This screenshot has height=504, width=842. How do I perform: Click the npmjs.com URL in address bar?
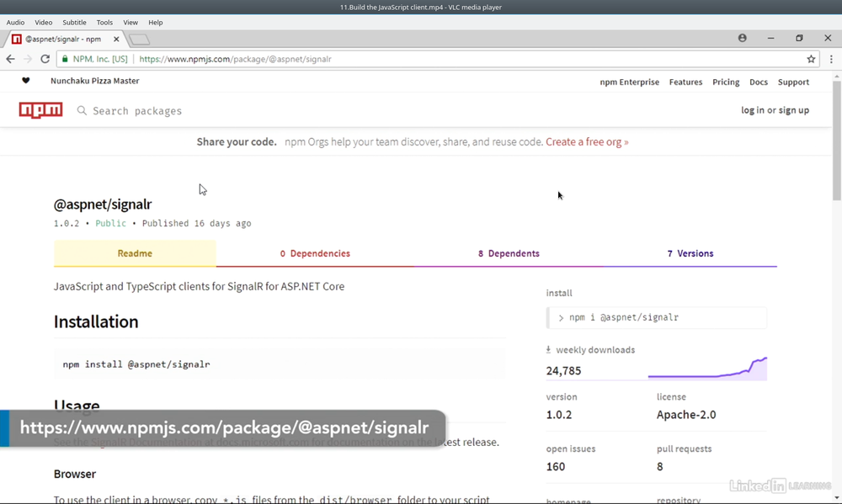pyautogui.click(x=235, y=59)
